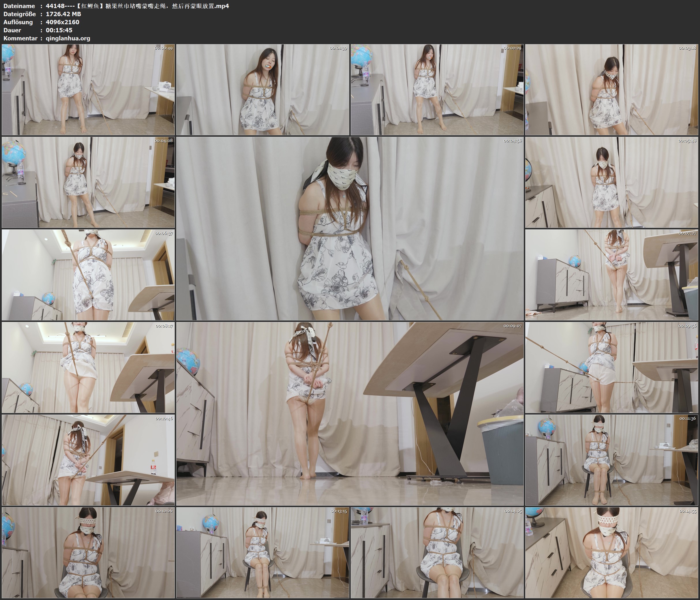Select the thumbnail stamped 00:04:08
The image size is (700, 600).
[88, 182]
